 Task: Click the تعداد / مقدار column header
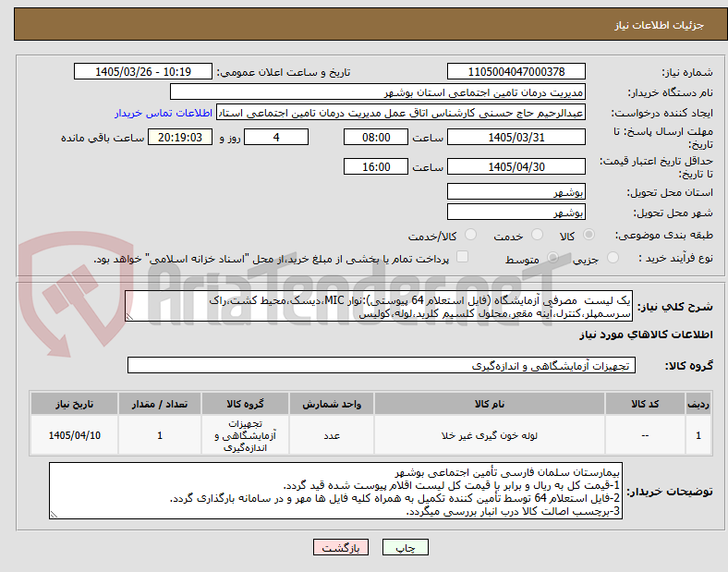pyautogui.click(x=159, y=404)
